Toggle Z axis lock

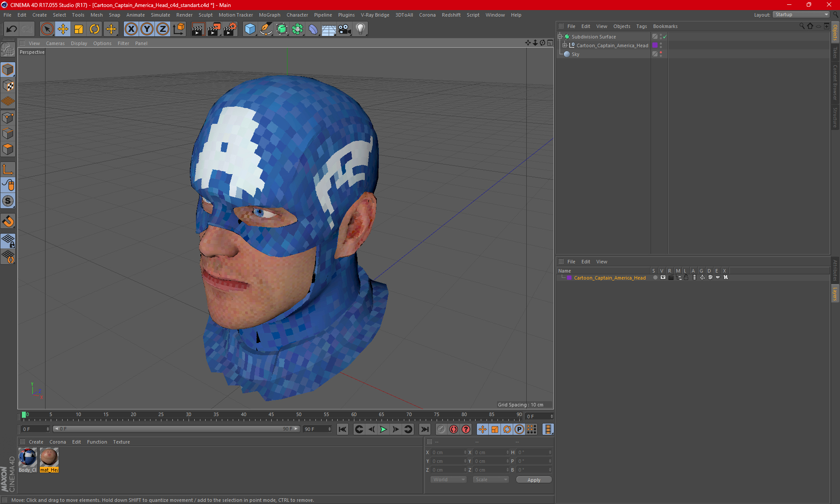163,29
